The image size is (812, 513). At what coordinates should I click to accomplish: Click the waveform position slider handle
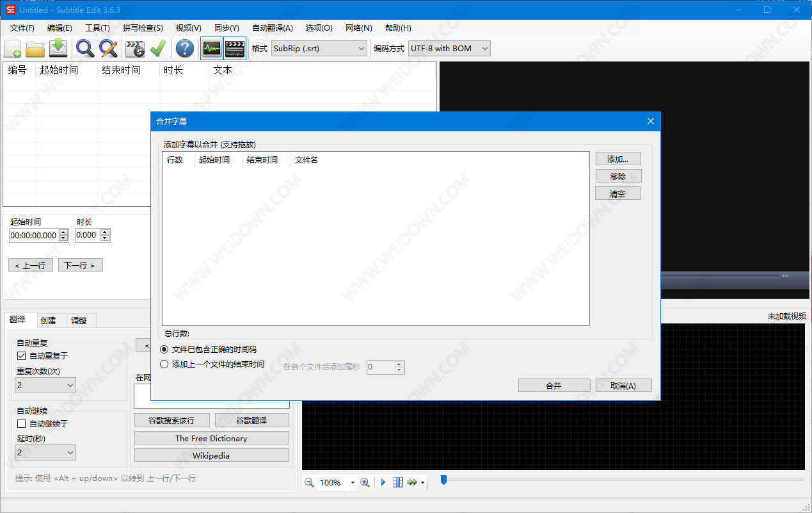click(x=443, y=480)
